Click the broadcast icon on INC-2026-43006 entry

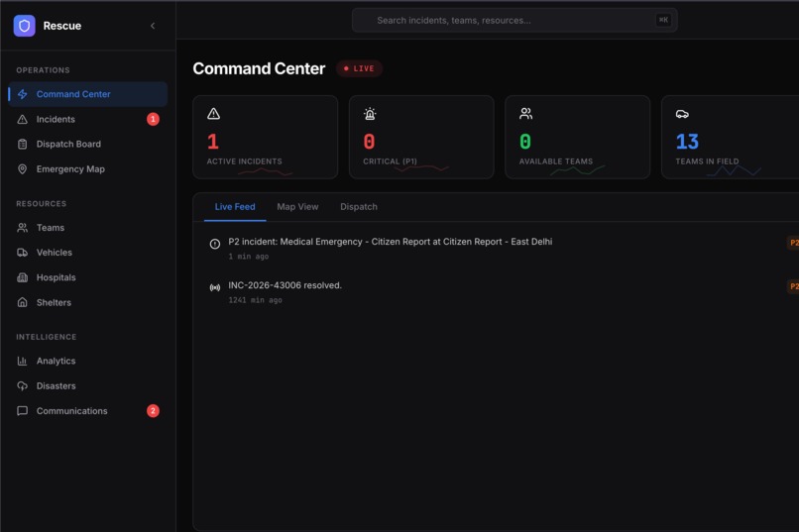coord(215,287)
